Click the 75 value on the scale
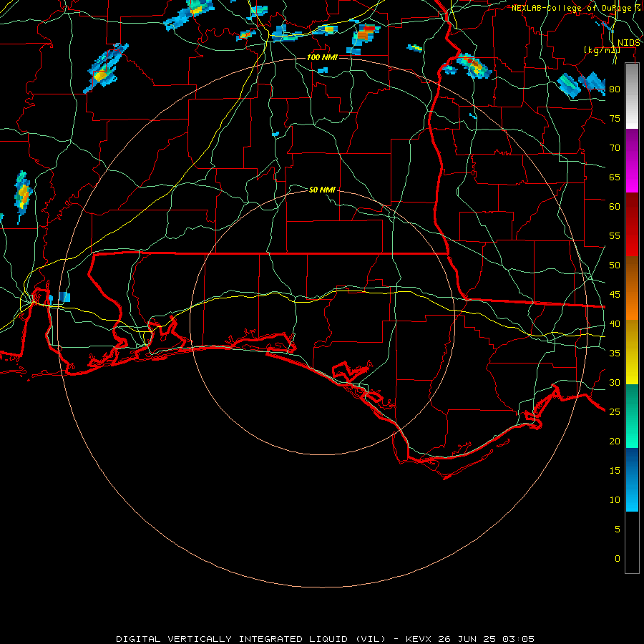The width and height of the screenshot is (644, 644). pos(615,118)
